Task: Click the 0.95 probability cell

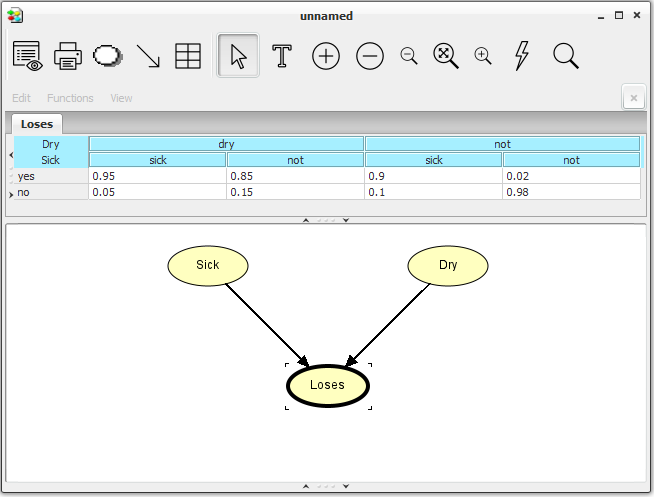Action: 157,176
